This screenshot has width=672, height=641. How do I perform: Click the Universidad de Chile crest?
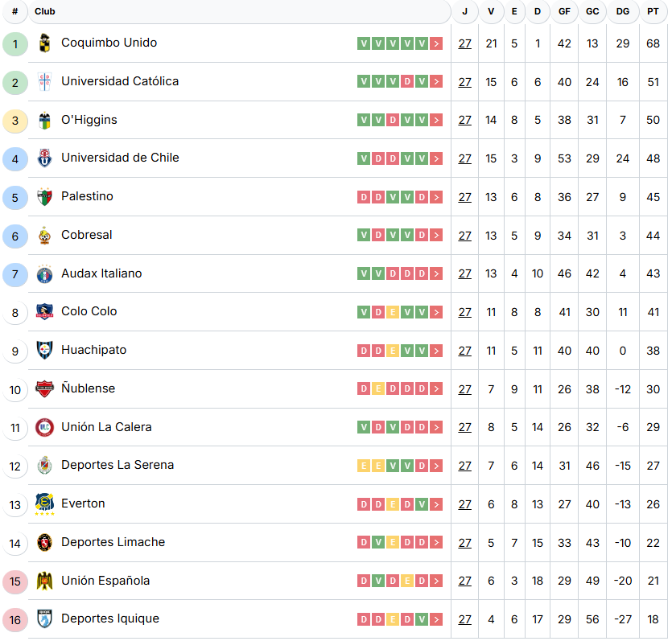click(44, 158)
